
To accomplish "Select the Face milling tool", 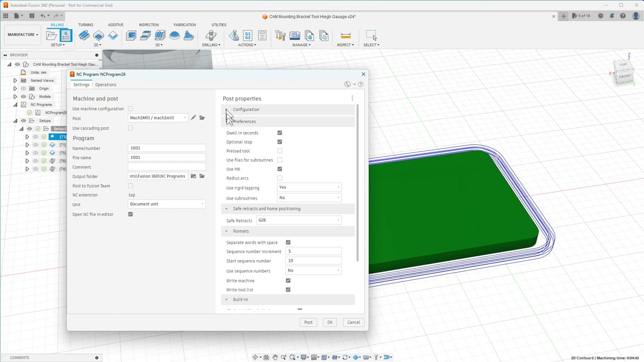I will 113,35.
